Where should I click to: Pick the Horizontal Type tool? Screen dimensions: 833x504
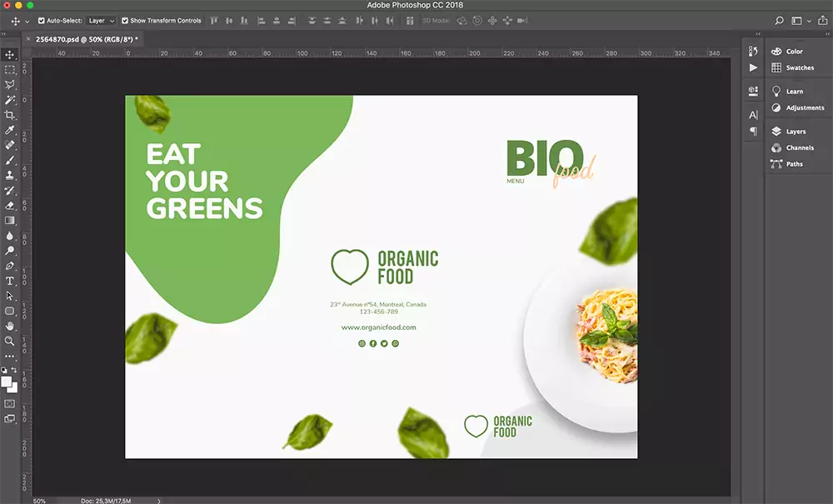click(10, 281)
